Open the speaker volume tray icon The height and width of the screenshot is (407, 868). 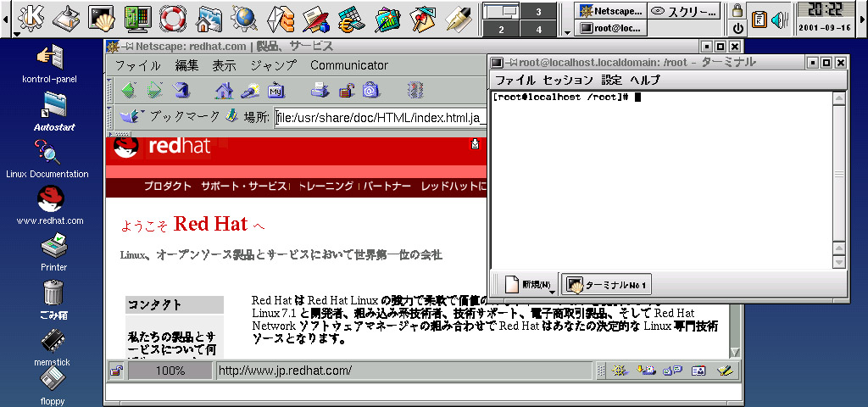click(780, 20)
